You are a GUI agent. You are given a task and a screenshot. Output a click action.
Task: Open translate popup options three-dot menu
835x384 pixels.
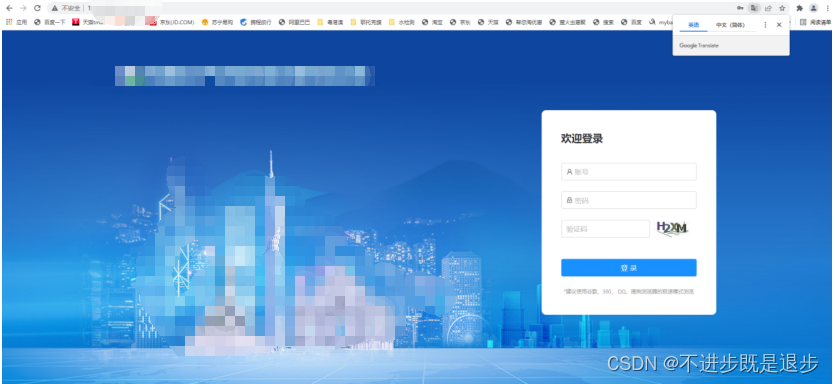(x=765, y=25)
